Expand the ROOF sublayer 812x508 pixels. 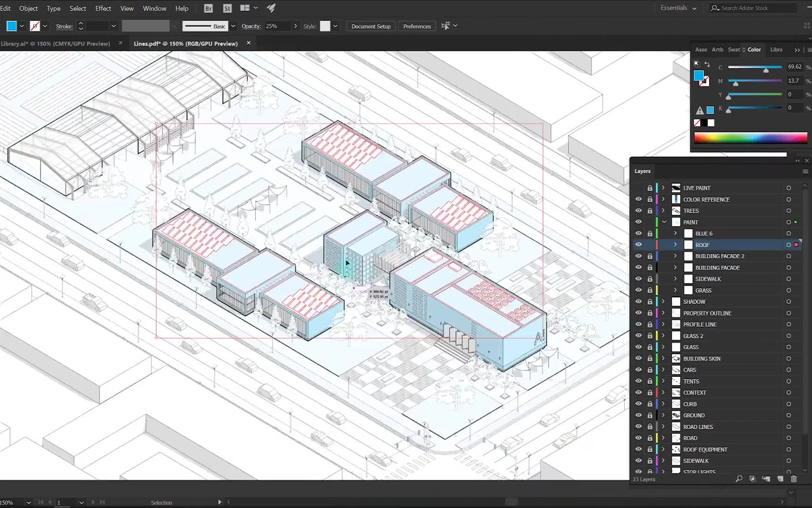click(x=676, y=245)
